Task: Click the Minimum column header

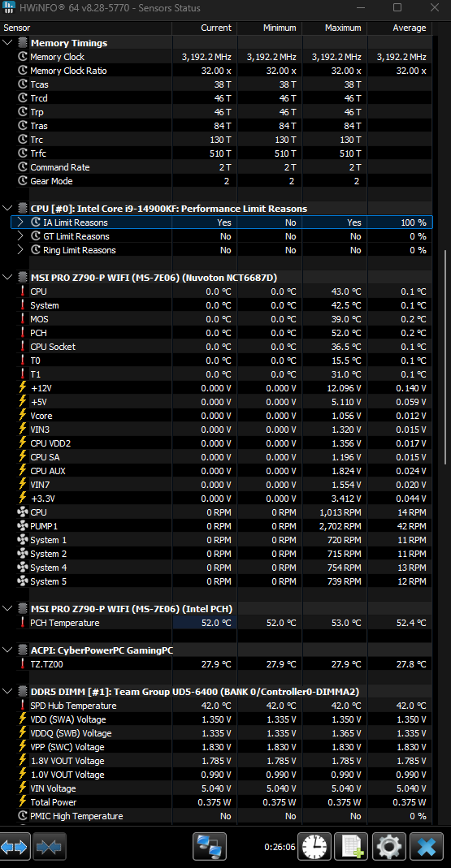Action: pyautogui.click(x=270, y=28)
